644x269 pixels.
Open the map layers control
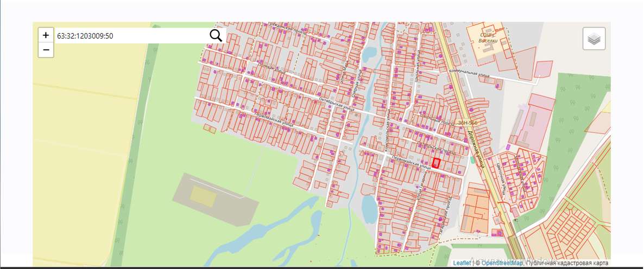(x=594, y=39)
